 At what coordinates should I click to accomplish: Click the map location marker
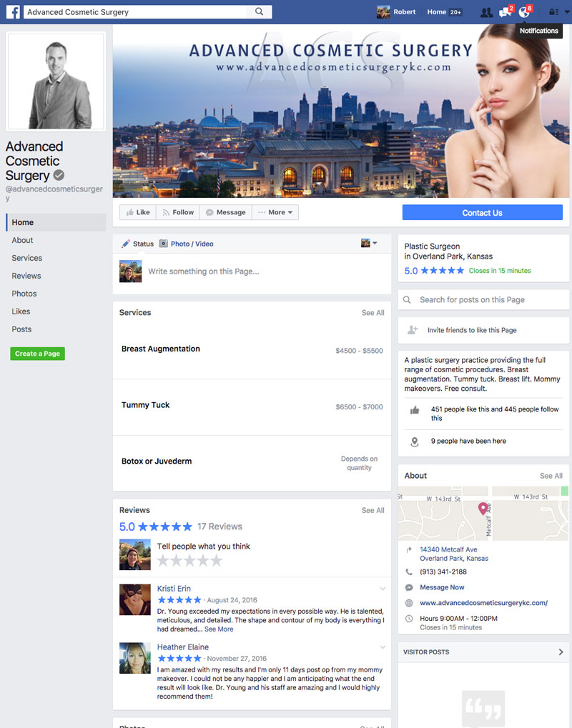coord(483,509)
